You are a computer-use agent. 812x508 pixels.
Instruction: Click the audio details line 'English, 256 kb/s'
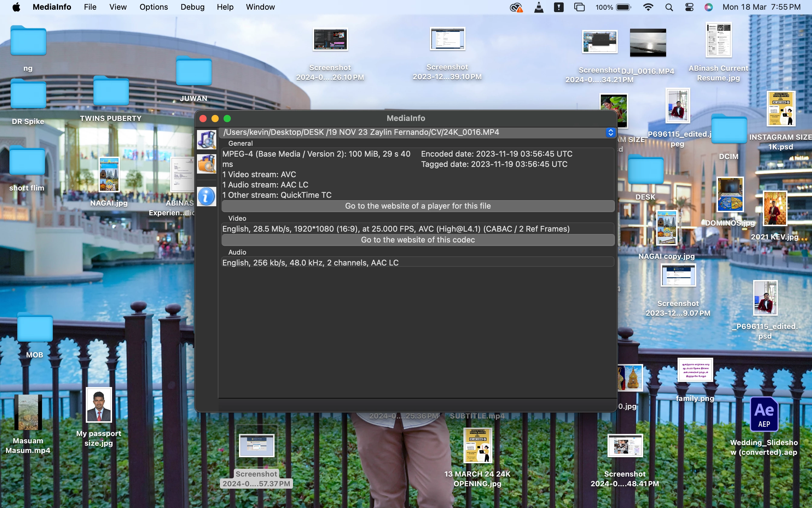pyautogui.click(x=310, y=263)
